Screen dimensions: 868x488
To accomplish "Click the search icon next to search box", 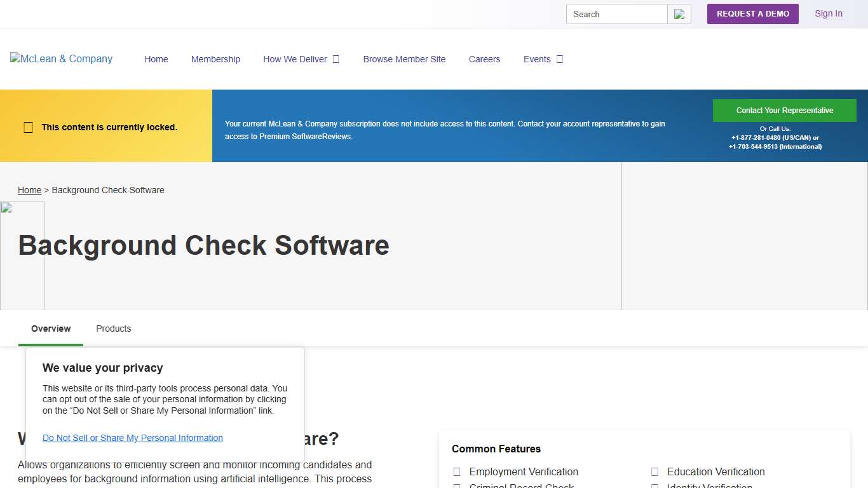I will click(x=679, y=13).
